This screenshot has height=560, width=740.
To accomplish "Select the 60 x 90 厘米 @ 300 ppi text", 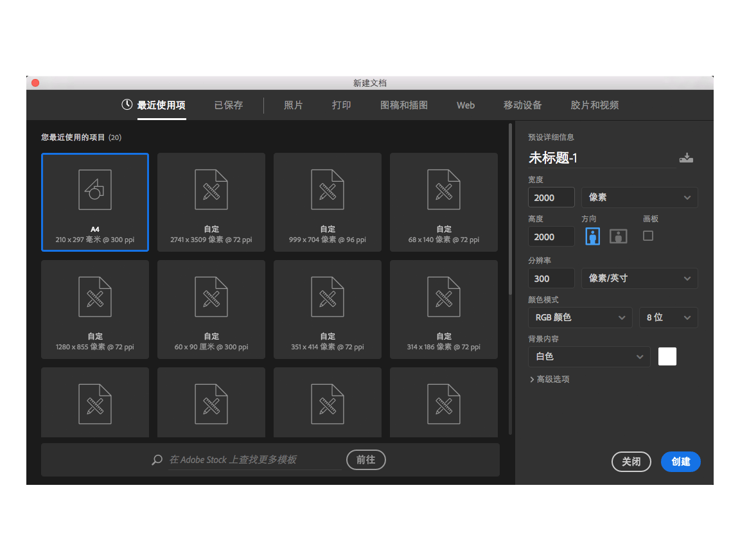I will click(211, 347).
